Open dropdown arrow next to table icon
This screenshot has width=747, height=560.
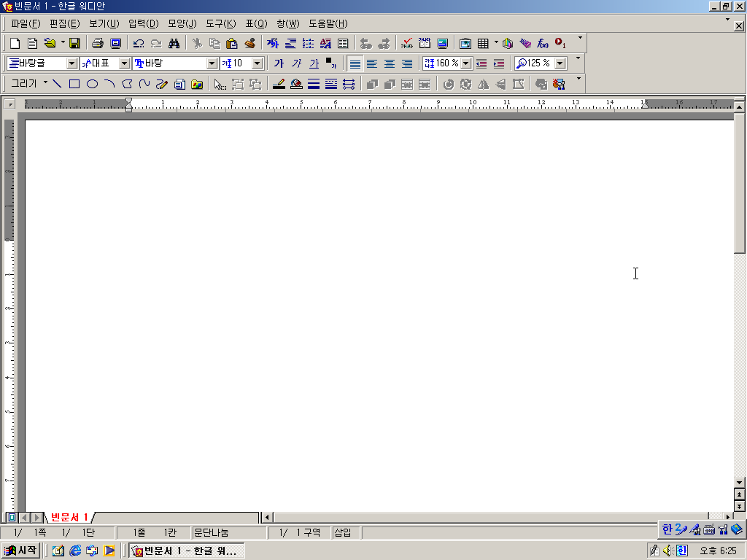click(x=496, y=43)
